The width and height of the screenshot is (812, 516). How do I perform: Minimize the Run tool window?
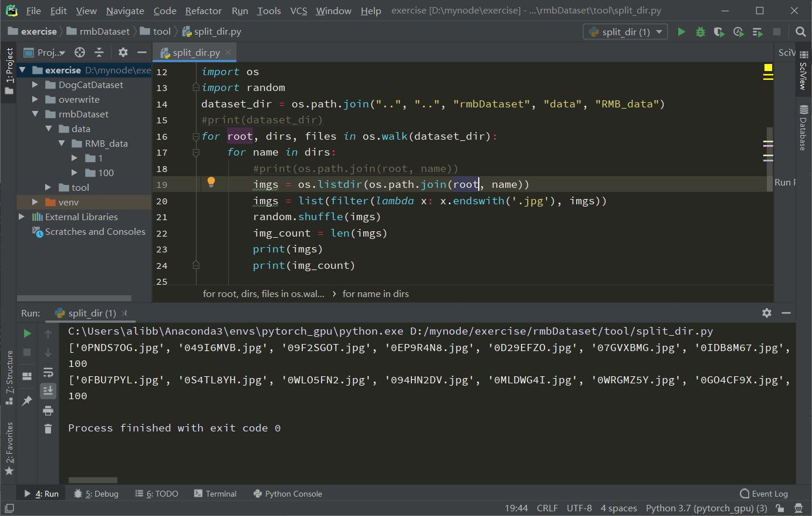(786, 313)
